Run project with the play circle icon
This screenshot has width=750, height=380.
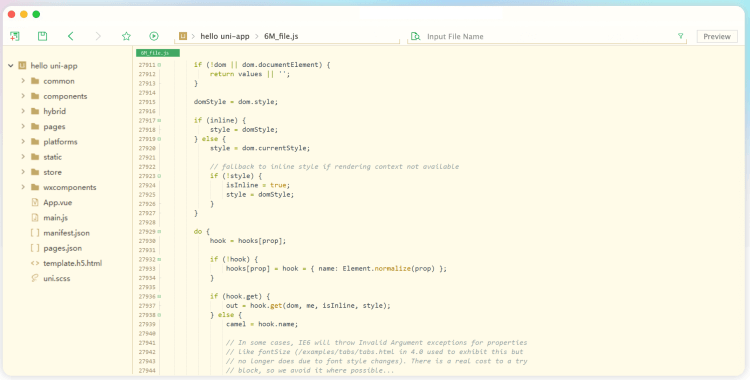click(x=154, y=36)
